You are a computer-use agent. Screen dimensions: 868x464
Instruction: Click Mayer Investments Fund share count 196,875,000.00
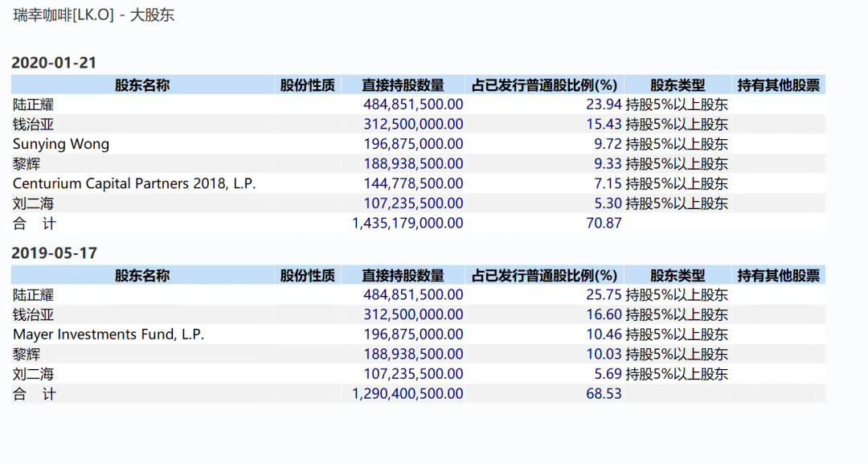(413, 335)
